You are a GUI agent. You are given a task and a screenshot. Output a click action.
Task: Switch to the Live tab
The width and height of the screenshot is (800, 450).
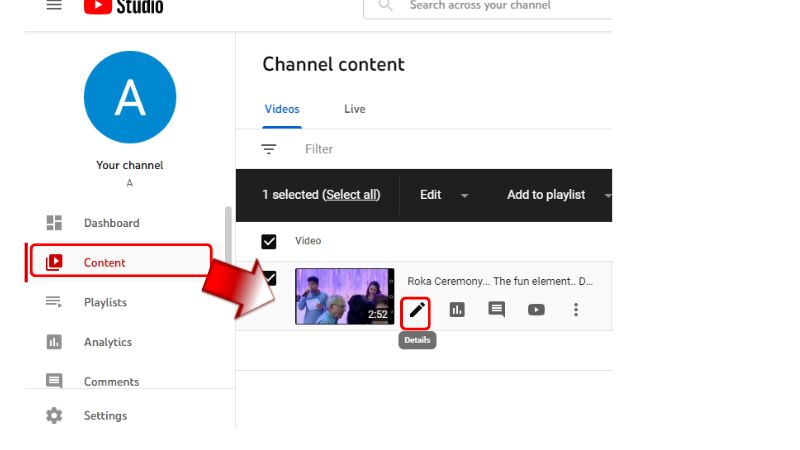355,109
